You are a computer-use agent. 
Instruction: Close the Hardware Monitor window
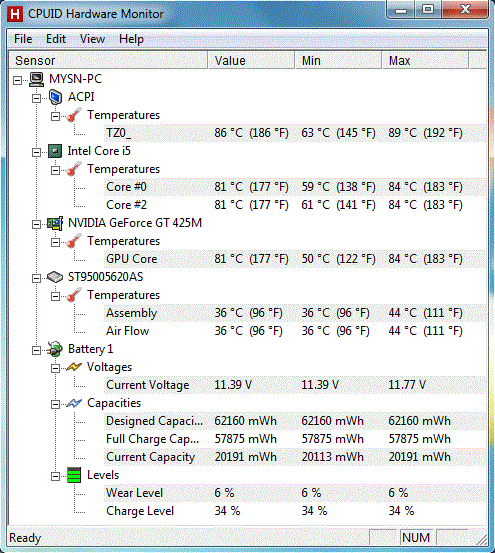465,10
